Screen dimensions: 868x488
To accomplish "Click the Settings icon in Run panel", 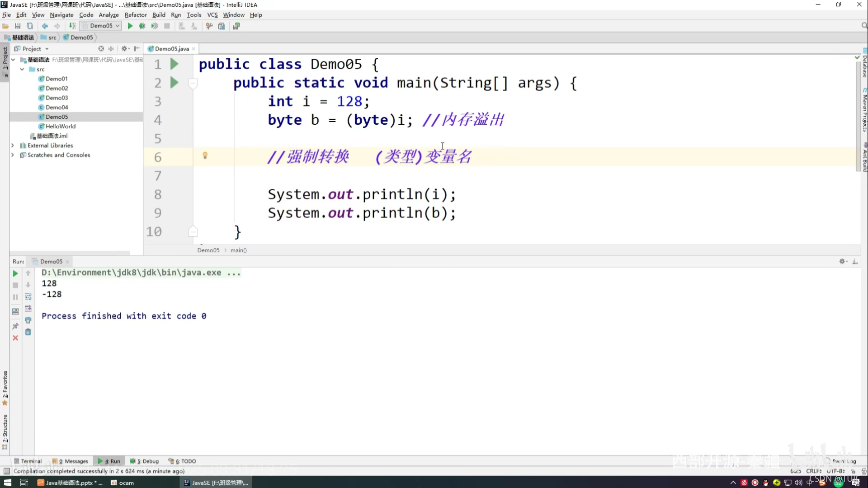I will click(x=842, y=261).
